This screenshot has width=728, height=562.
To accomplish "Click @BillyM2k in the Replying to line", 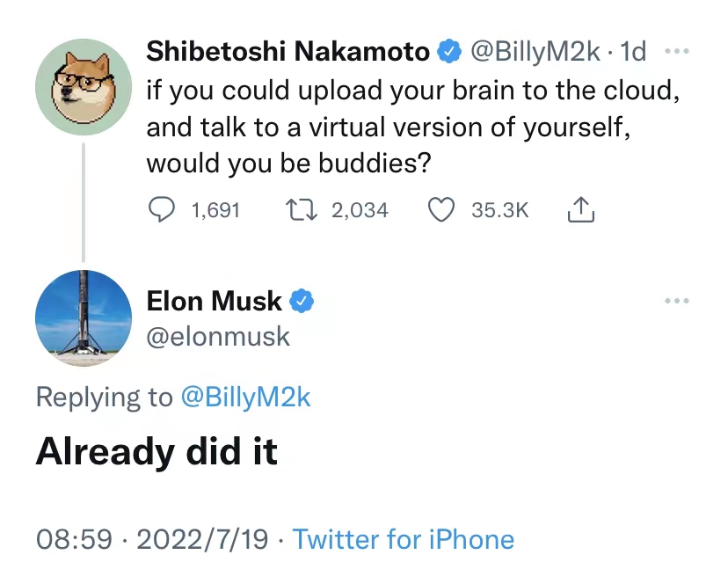I will tap(245, 398).
